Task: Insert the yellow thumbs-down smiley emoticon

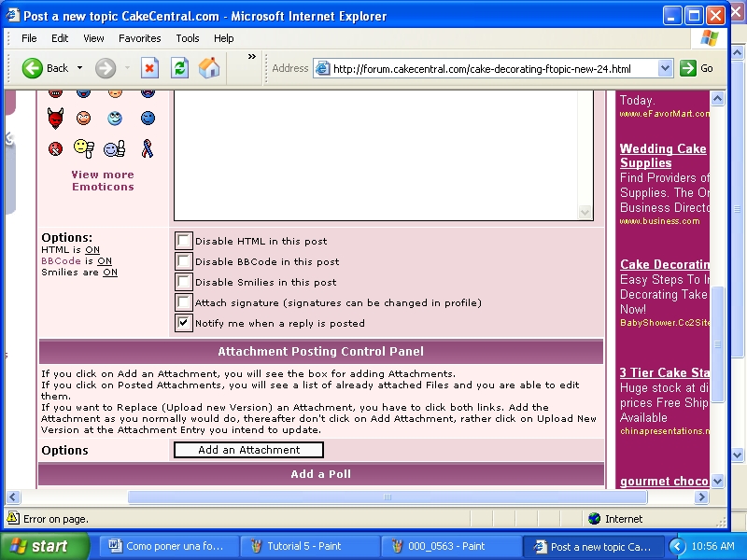Action: [84, 148]
